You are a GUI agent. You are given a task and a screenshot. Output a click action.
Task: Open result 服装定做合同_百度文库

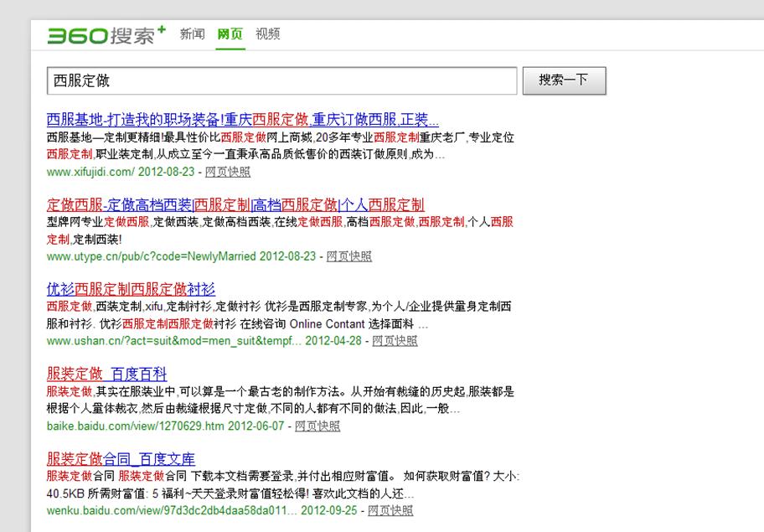point(121,459)
